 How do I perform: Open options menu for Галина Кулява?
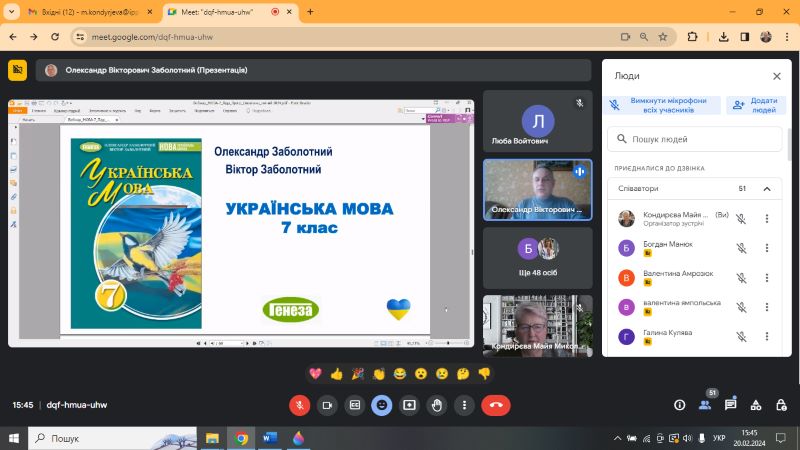point(766,336)
